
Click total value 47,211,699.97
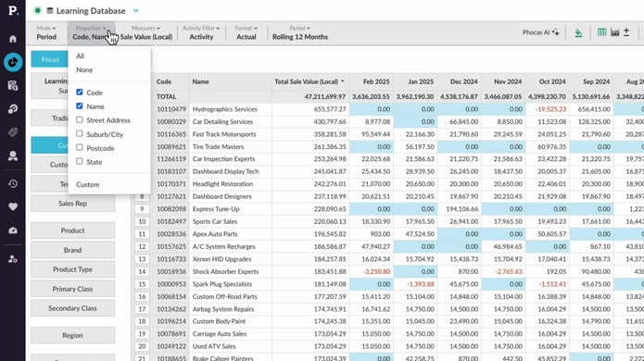[325, 97]
